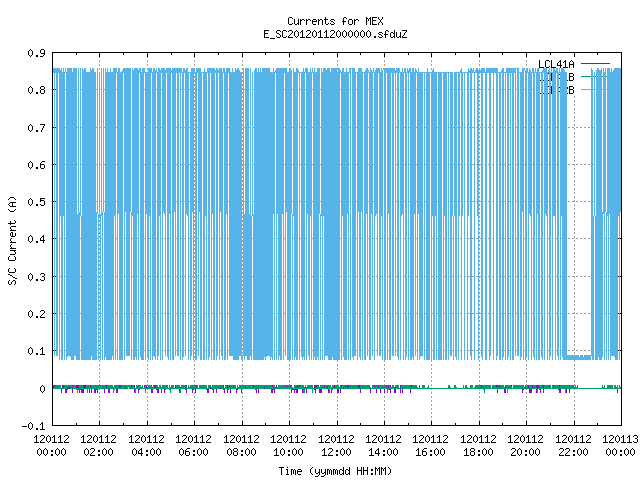Select the 12:00 time tick label
The image size is (640, 480).
coord(336,452)
